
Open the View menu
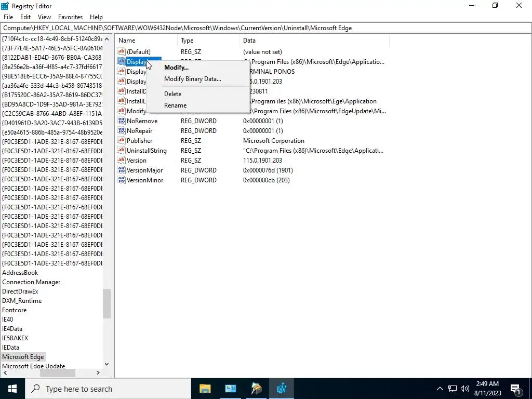click(44, 17)
